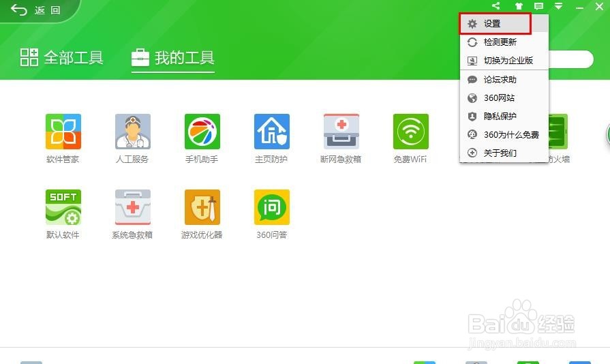Open the 默认软件 default software tool
610x364 pixels.
[63, 207]
